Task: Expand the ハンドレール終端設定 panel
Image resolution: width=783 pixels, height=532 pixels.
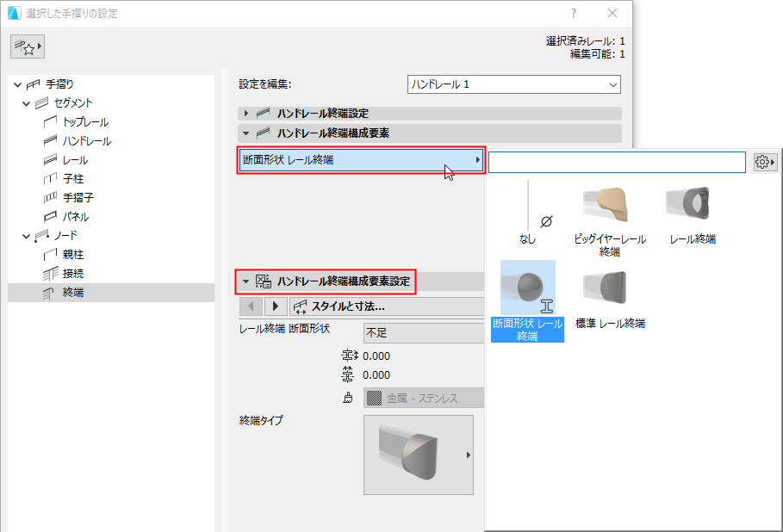Action: (245, 114)
